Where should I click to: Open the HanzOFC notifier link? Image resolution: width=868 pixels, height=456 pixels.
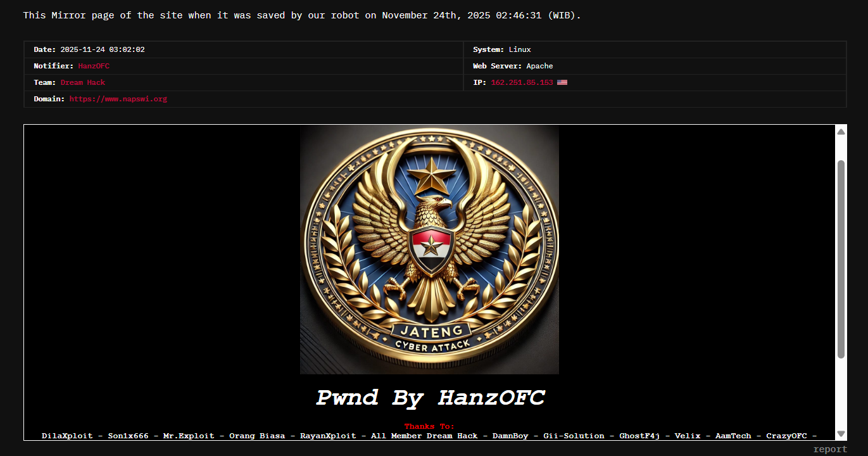(94, 66)
